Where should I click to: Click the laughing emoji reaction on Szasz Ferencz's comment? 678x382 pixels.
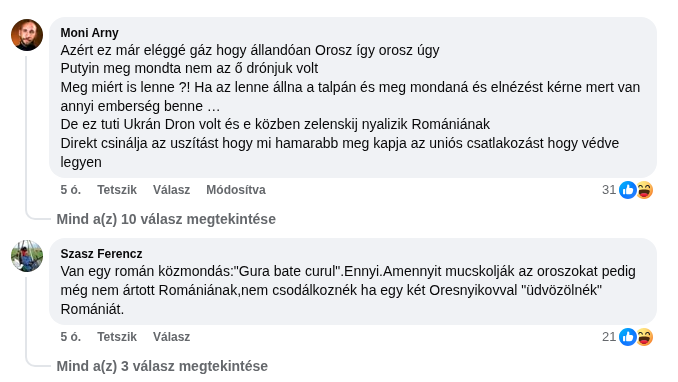click(x=644, y=337)
